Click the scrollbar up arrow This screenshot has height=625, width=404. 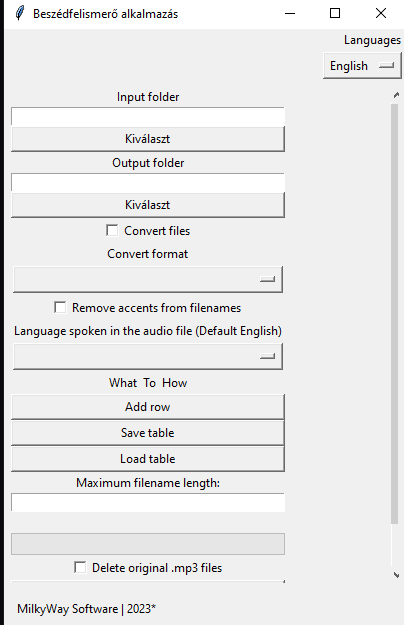tap(396, 95)
